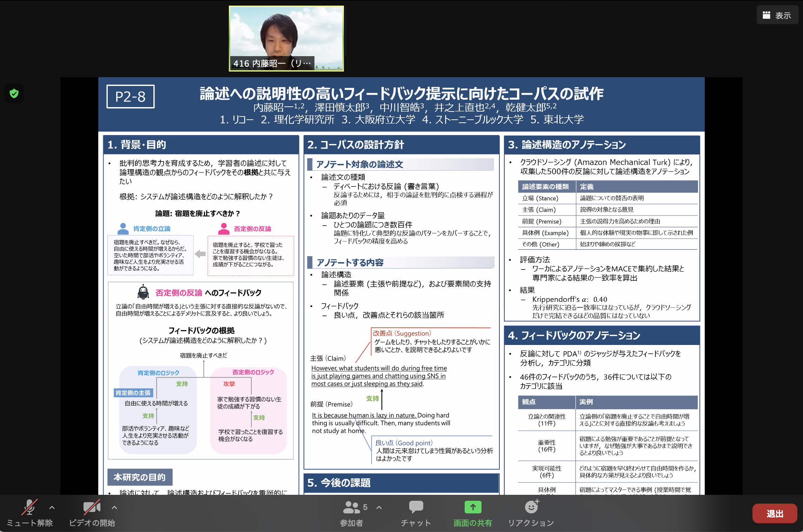Share screen (画面の共有)

(473, 513)
